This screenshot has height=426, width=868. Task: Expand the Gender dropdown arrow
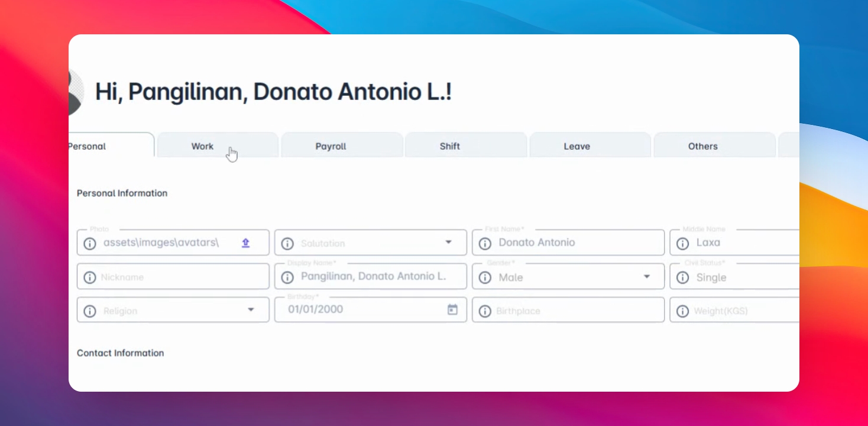tap(646, 276)
